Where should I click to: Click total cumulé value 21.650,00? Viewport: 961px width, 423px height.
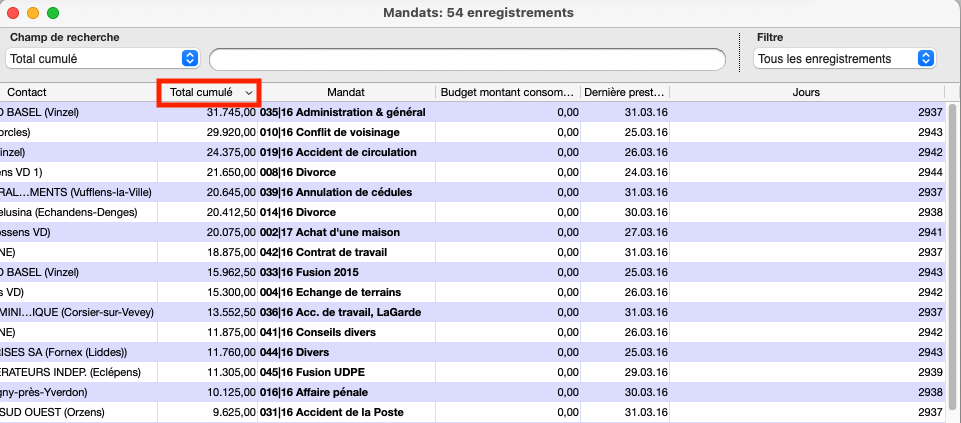click(231, 172)
